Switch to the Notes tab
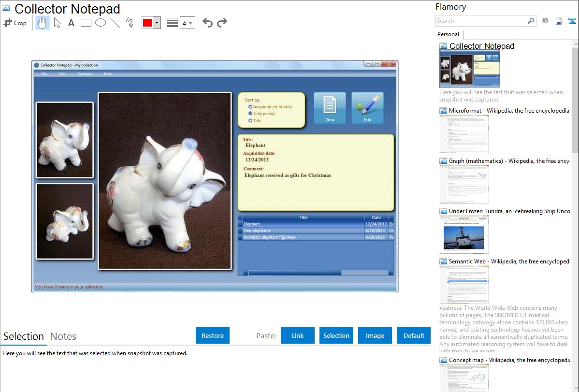 tap(63, 336)
